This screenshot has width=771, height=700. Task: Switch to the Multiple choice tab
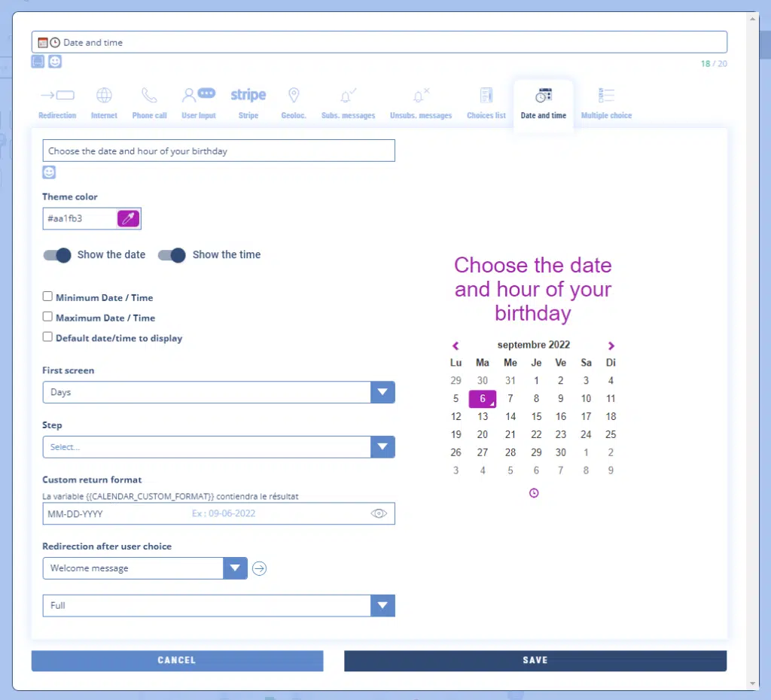(606, 103)
